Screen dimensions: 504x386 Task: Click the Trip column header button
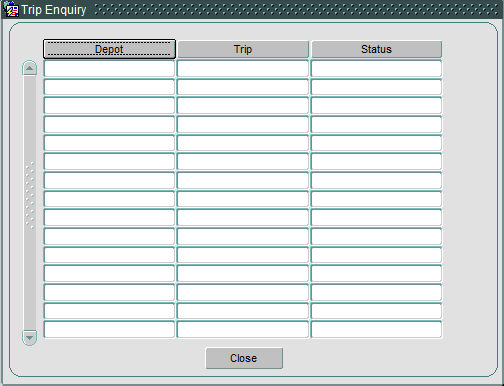tap(243, 49)
